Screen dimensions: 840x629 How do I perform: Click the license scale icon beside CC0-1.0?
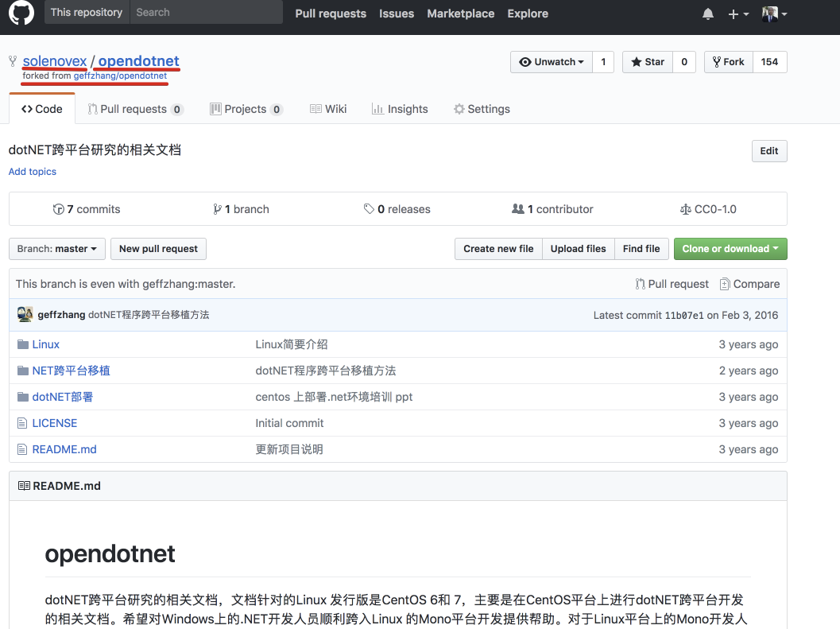(x=685, y=209)
